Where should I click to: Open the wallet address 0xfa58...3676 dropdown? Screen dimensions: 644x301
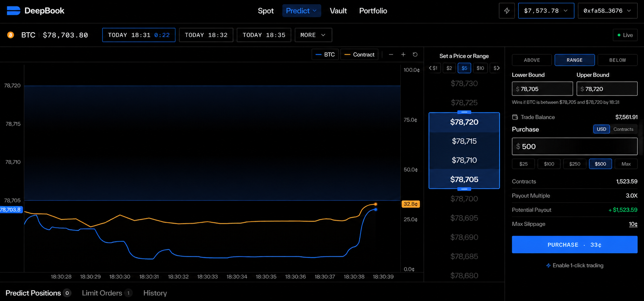pyautogui.click(x=608, y=11)
